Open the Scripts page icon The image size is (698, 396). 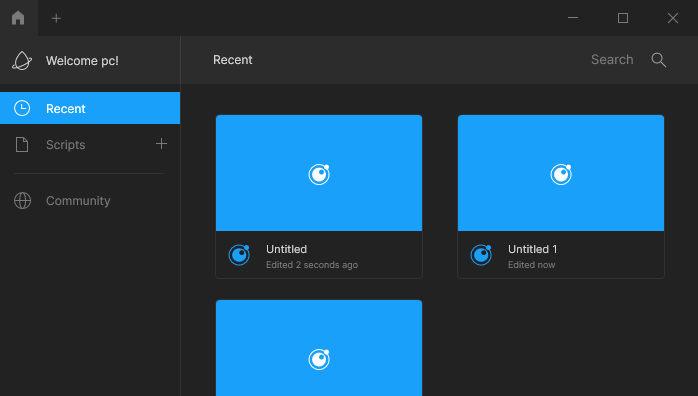tap(22, 145)
